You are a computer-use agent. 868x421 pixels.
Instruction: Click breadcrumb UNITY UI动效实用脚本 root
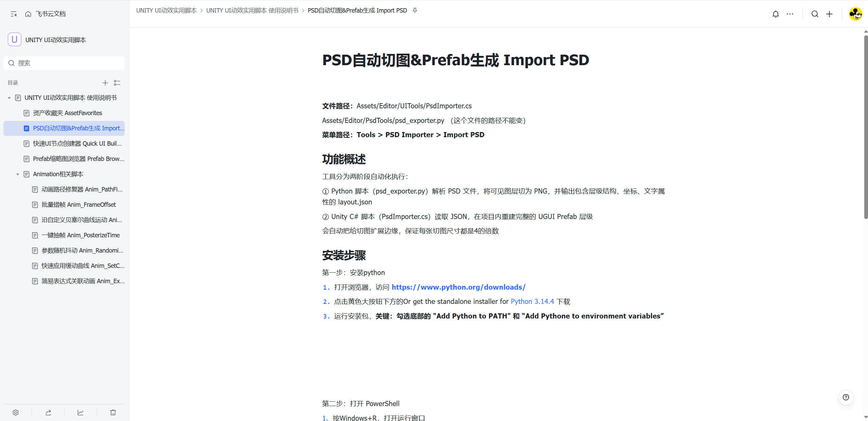166,11
